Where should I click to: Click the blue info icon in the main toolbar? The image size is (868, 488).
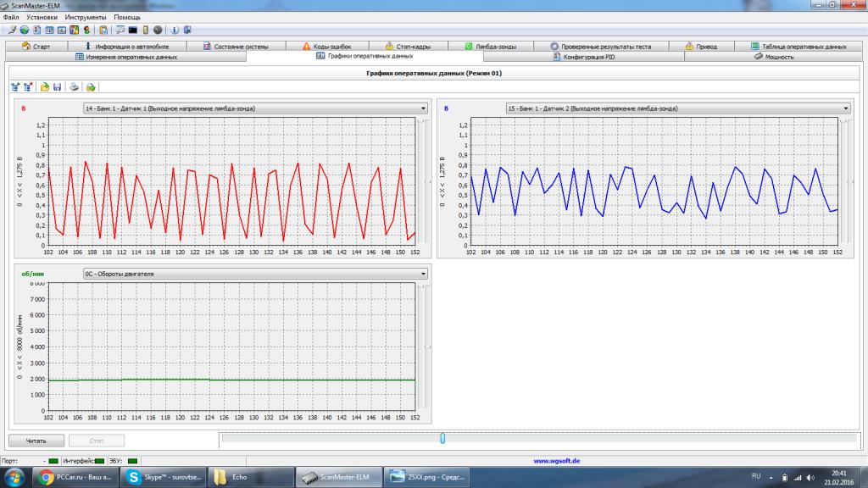175,30
